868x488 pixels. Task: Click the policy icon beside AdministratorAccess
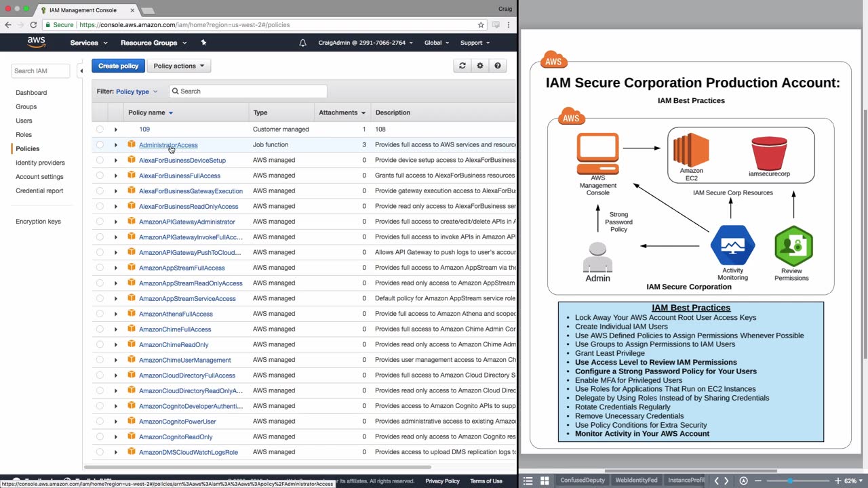(132, 144)
